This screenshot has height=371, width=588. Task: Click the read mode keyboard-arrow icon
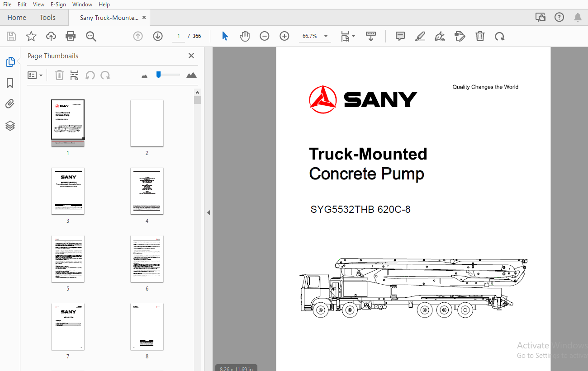pyautogui.click(x=371, y=36)
